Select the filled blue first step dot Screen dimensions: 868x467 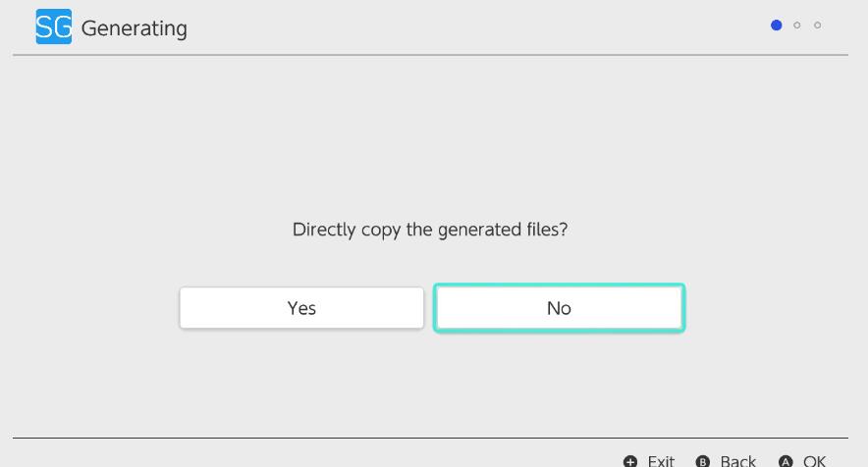coord(777,26)
